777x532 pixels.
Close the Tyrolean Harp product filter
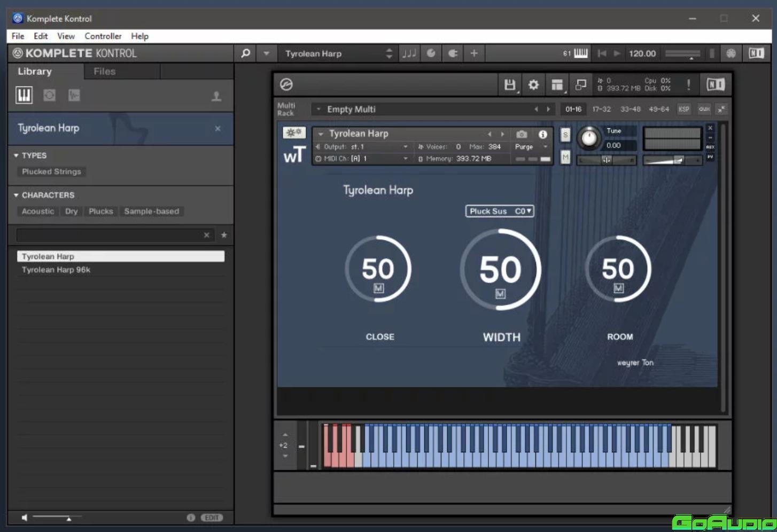(x=217, y=128)
